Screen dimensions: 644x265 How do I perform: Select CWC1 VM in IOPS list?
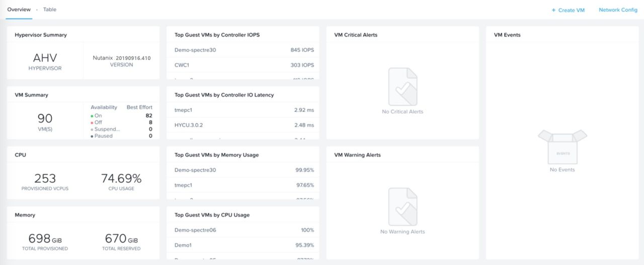[182, 65]
